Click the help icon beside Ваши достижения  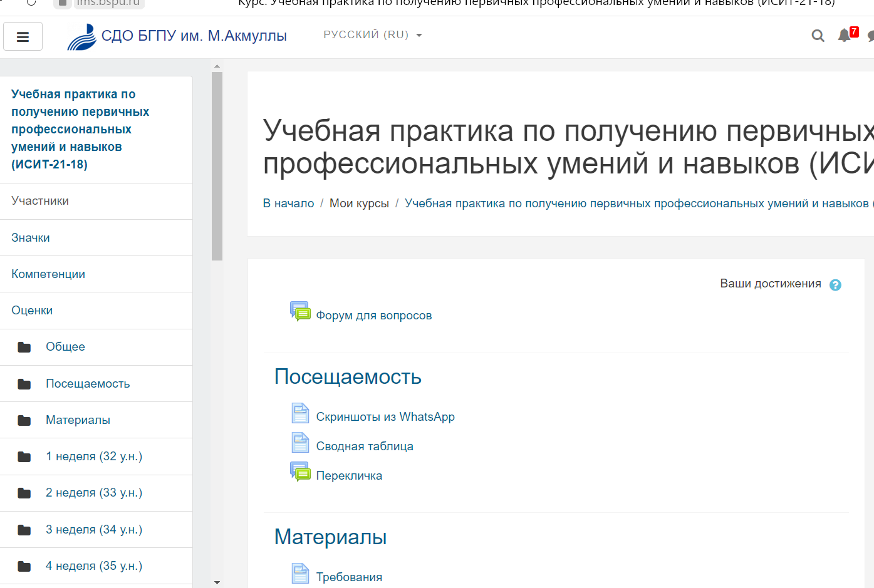[835, 285]
